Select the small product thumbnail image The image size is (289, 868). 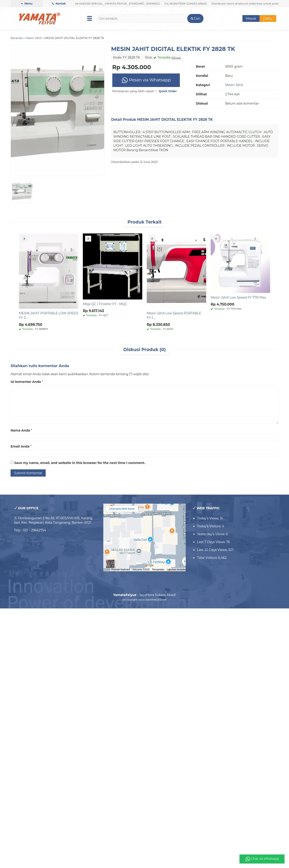pos(22,191)
